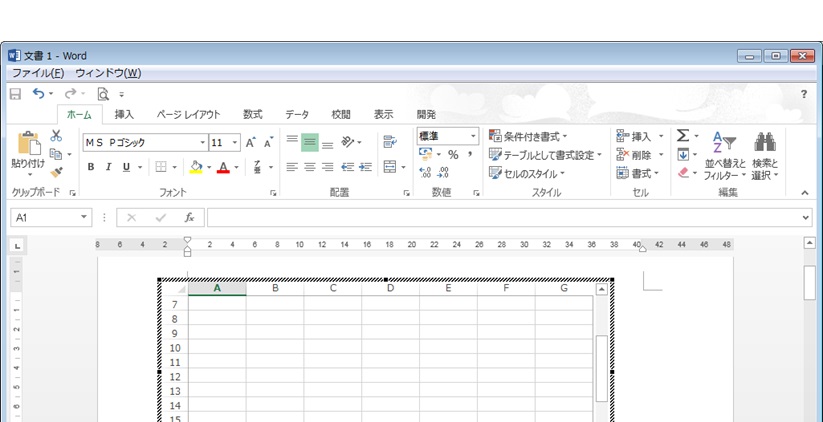823x422 pixels.
Task: Align cell content to top
Action: [292, 139]
